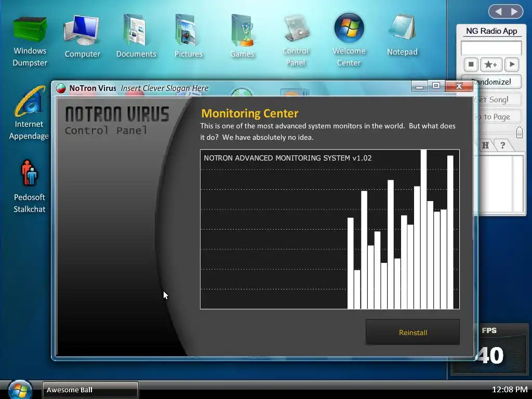Click the monitoring graph display
This screenshot has height=399, width=532.
pyautogui.click(x=330, y=229)
